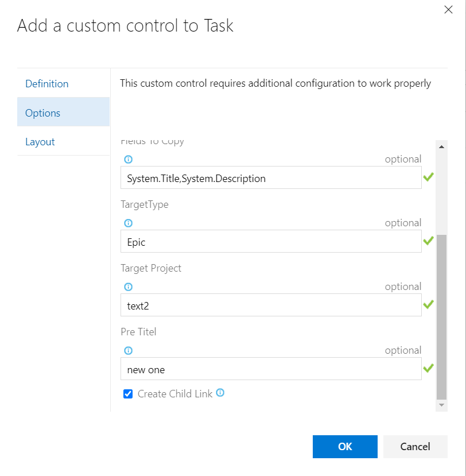Switch to the Definition tab

(x=47, y=84)
